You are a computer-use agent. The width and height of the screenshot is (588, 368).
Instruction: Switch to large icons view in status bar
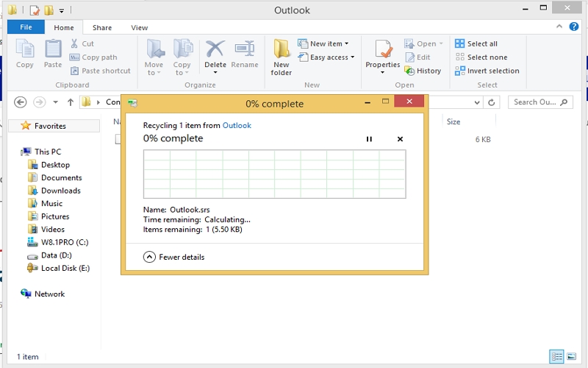pos(571,357)
